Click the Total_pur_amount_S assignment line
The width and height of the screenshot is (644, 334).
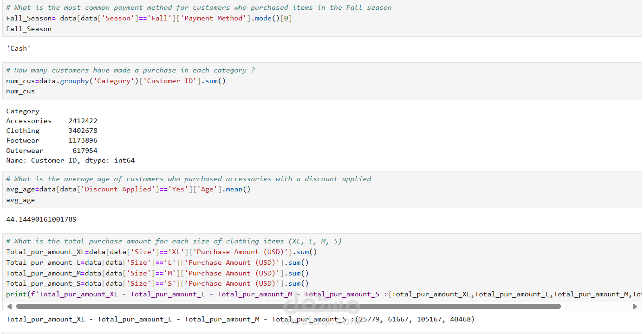[x=157, y=283]
